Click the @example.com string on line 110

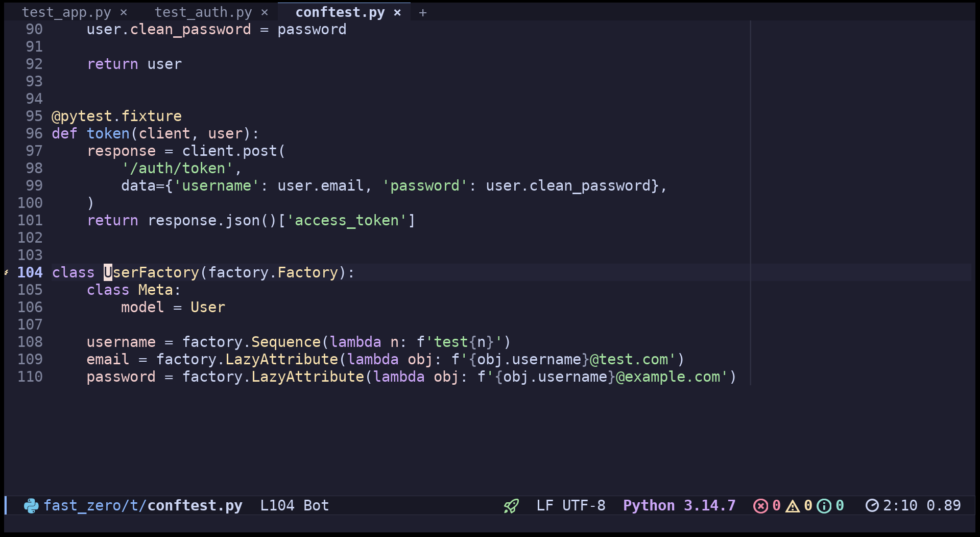[x=668, y=377]
